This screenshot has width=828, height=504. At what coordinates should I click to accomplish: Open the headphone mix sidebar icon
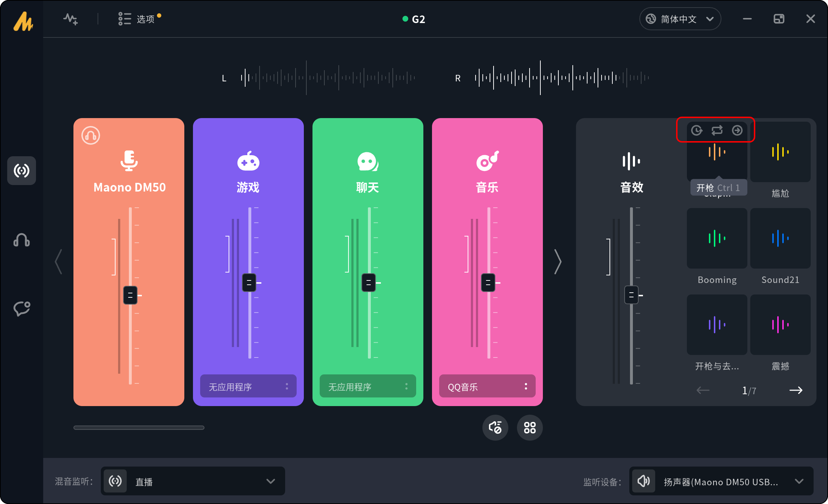pyautogui.click(x=22, y=240)
